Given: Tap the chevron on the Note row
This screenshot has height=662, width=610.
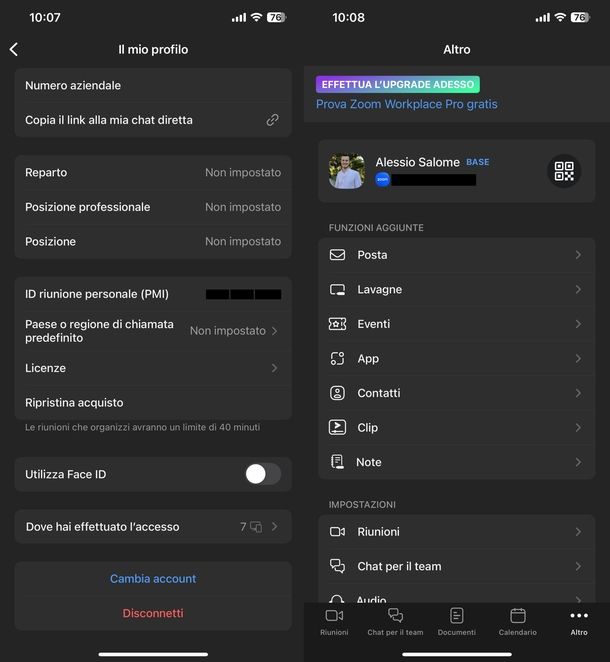Looking at the screenshot, I should [578, 462].
